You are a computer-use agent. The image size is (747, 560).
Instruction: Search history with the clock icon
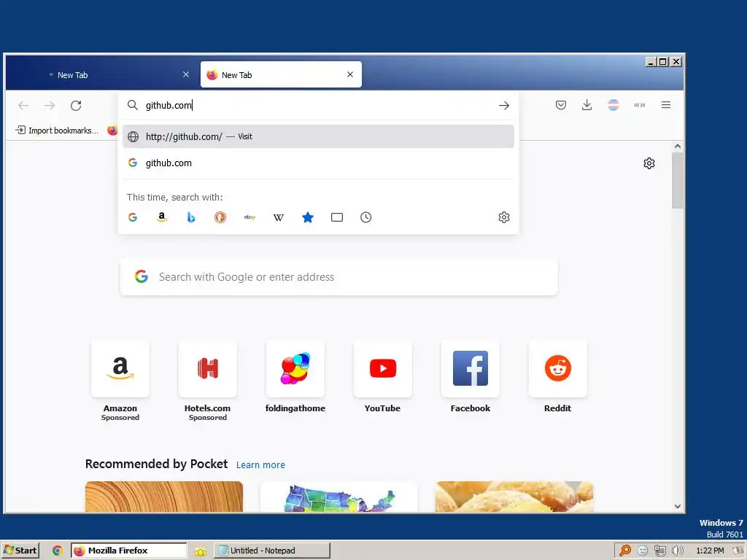coord(366,217)
